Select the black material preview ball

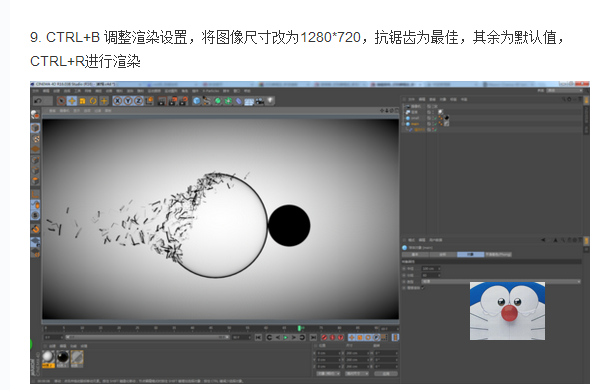[x=63, y=357]
